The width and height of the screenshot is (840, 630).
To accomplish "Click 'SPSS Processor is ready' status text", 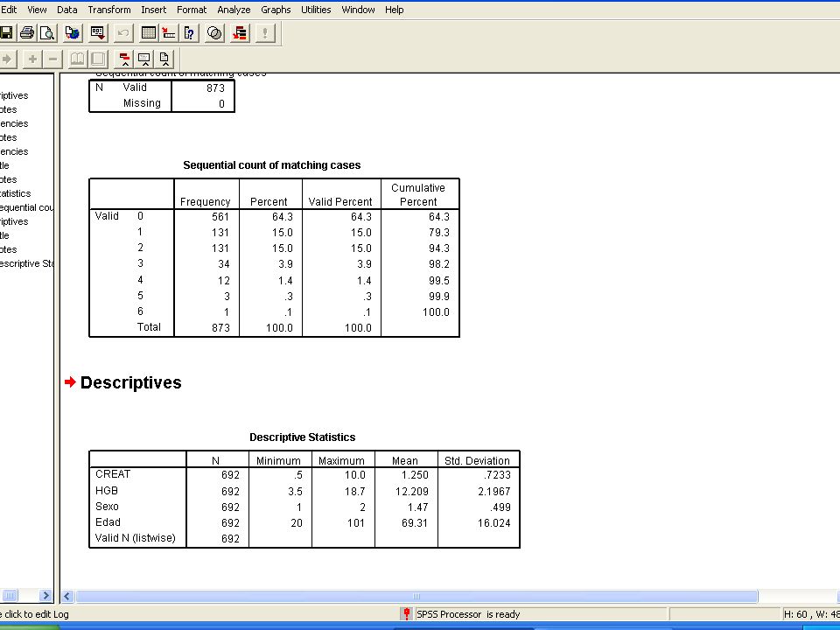I will [x=468, y=614].
